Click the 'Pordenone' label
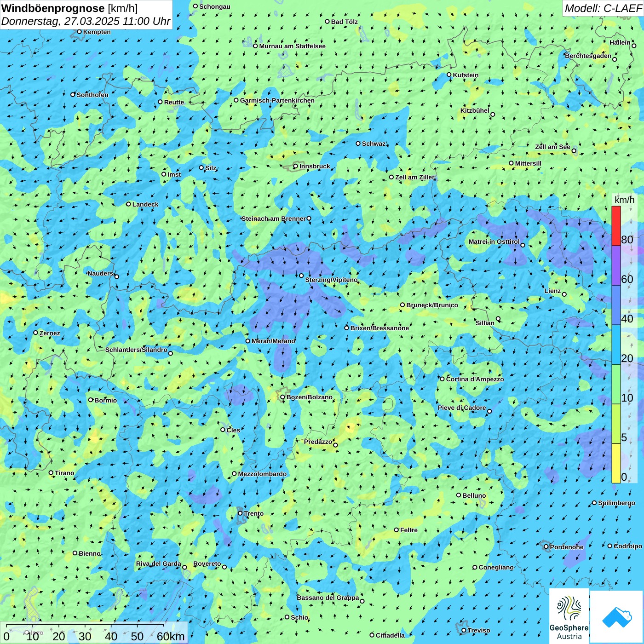 point(567,547)
